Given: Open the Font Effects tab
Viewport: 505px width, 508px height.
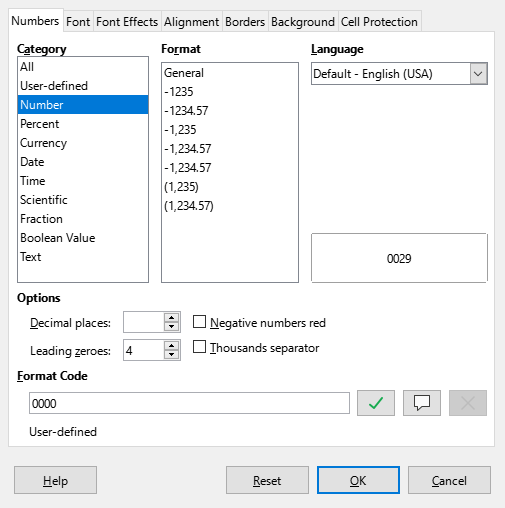Looking at the screenshot, I should click(127, 22).
